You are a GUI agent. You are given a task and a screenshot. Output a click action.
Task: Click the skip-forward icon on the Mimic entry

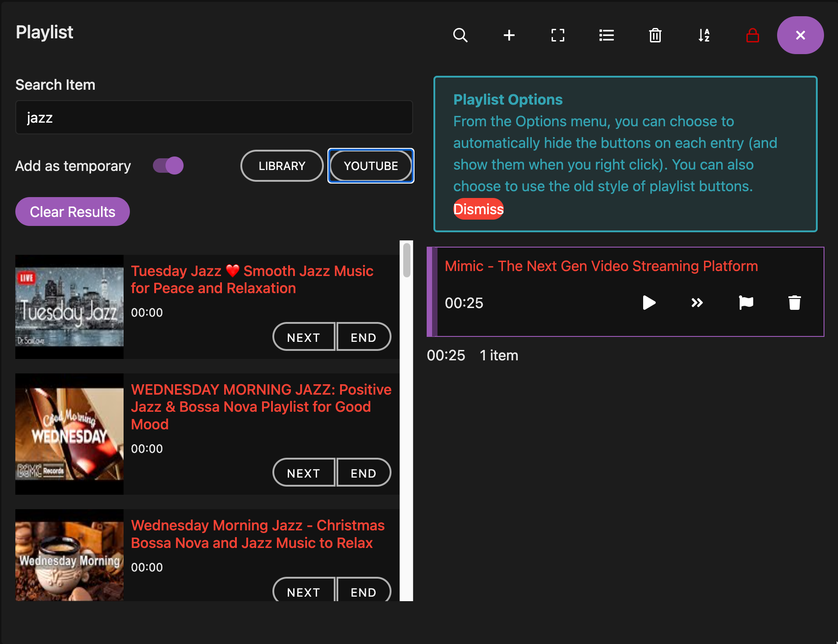click(x=697, y=303)
